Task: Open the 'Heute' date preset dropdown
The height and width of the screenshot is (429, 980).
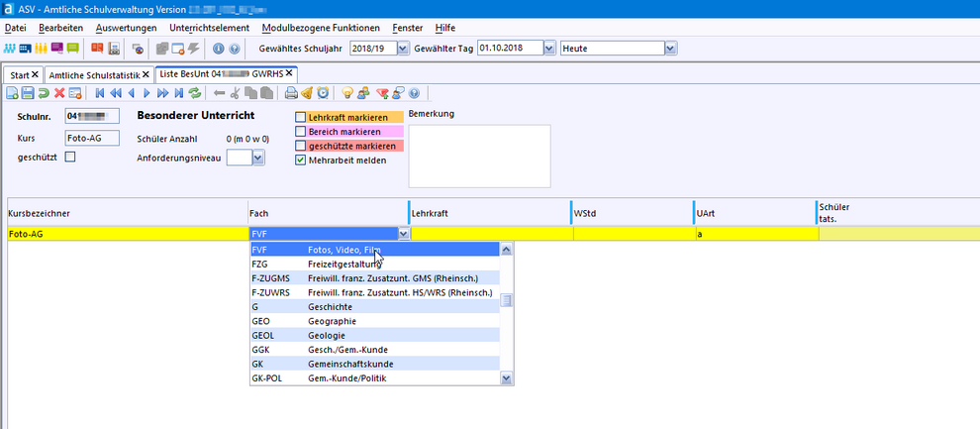Action: [670, 48]
